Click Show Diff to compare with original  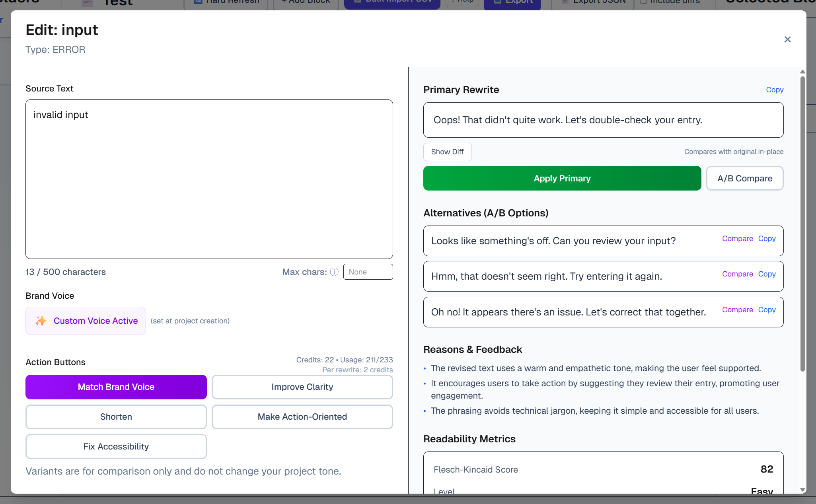click(447, 152)
